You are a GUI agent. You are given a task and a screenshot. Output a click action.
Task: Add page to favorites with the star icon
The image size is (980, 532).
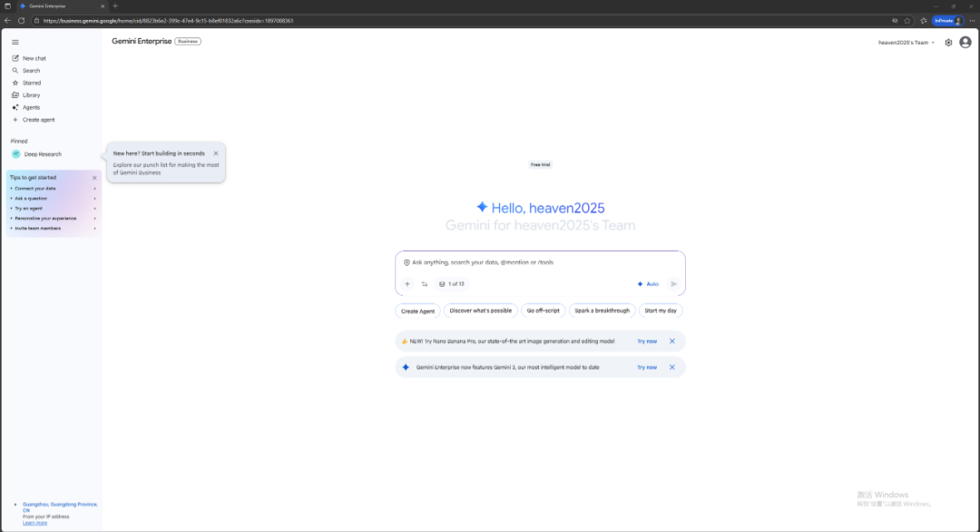tap(907, 20)
